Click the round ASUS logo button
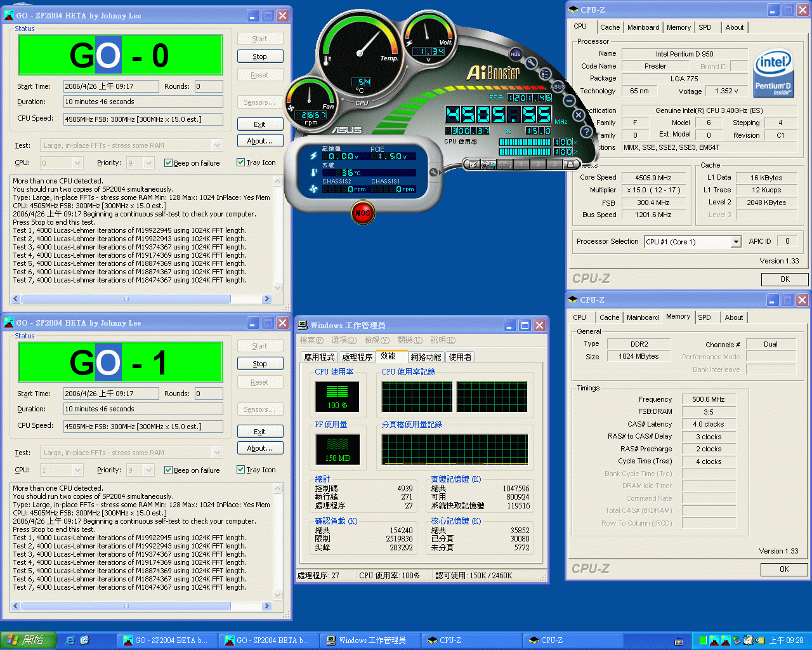 click(x=558, y=86)
